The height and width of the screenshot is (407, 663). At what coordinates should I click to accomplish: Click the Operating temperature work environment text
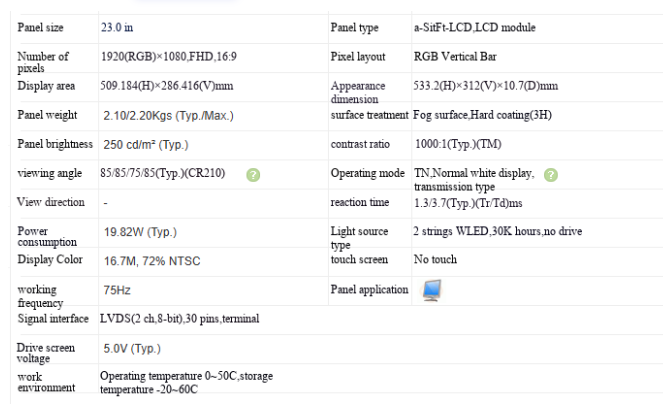(x=186, y=382)
